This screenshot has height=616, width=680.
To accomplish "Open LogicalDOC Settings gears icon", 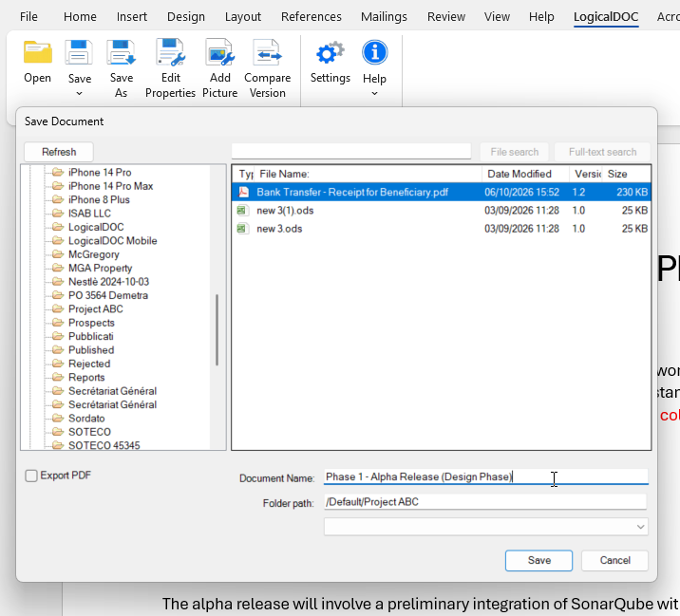I will point(330,53).
